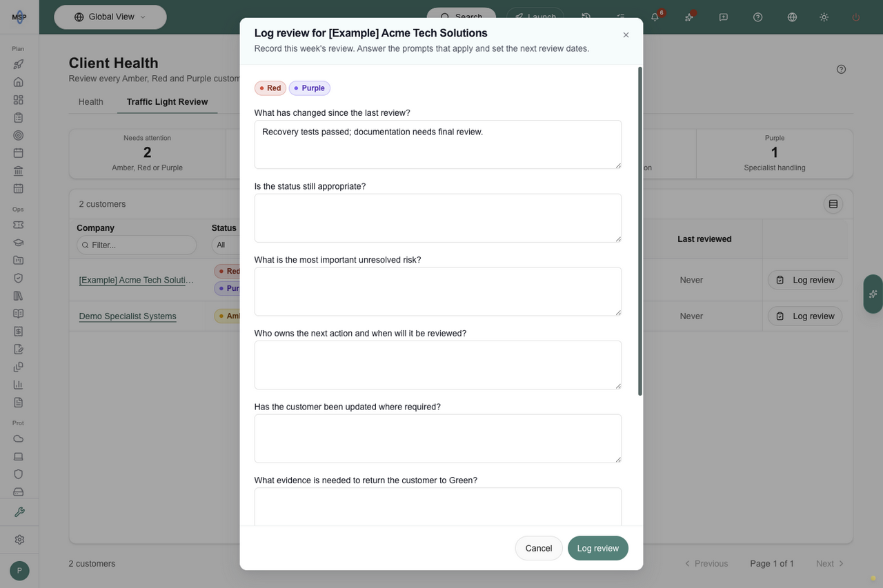883x588 pixels.
Task: Click the bar chart icon in sidebar
Action: click(x=19, y=385)
